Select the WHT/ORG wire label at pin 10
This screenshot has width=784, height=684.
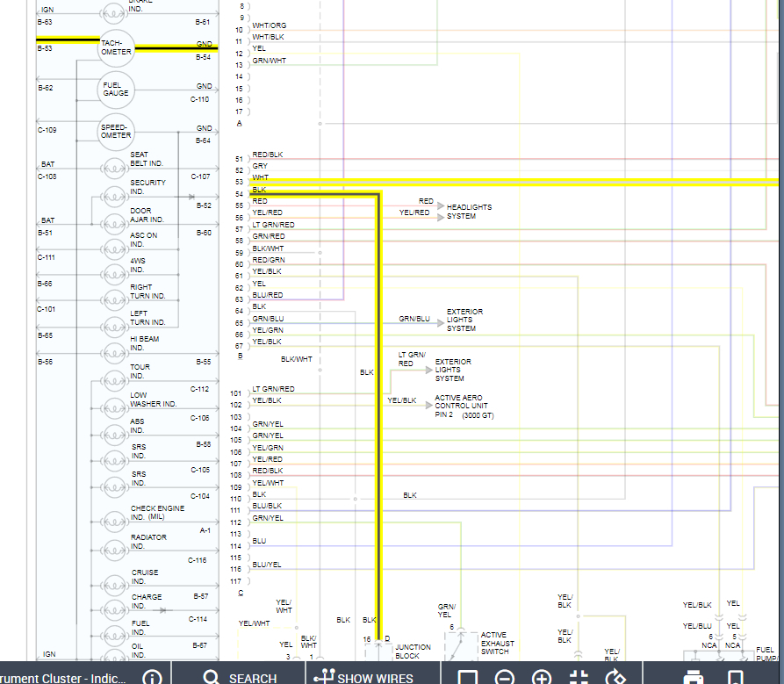coord(269,25)
